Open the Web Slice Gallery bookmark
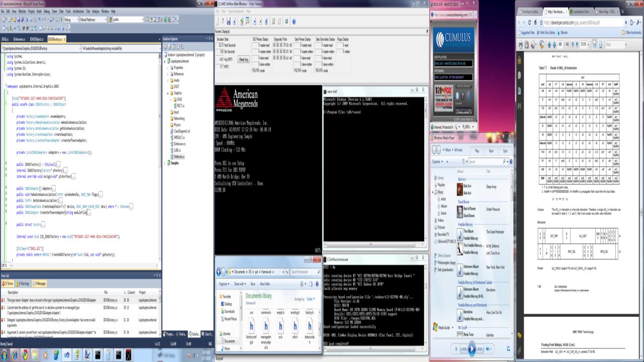Screen dimensions: 644x362 [545, 33]
